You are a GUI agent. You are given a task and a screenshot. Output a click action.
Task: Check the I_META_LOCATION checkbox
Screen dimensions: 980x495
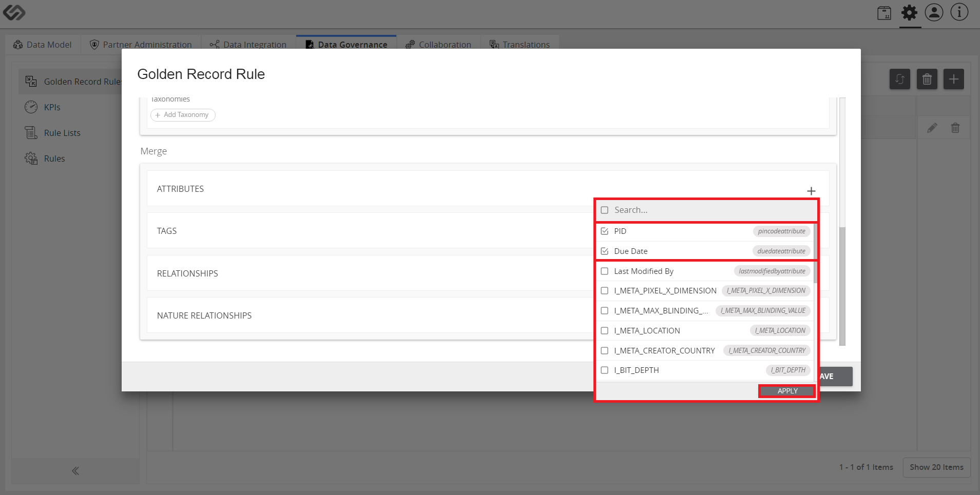605,331
